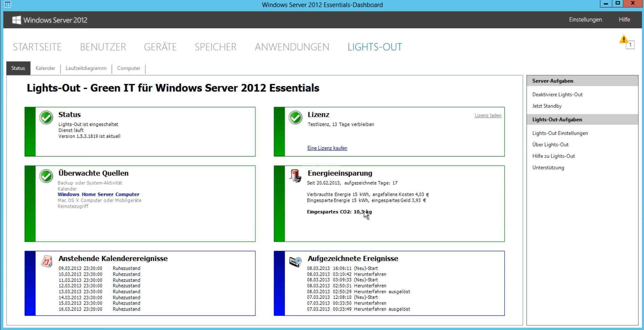Open Einstellungen in the top bar
This screenshot has width=644, height=330.
(x=585, y=20)
